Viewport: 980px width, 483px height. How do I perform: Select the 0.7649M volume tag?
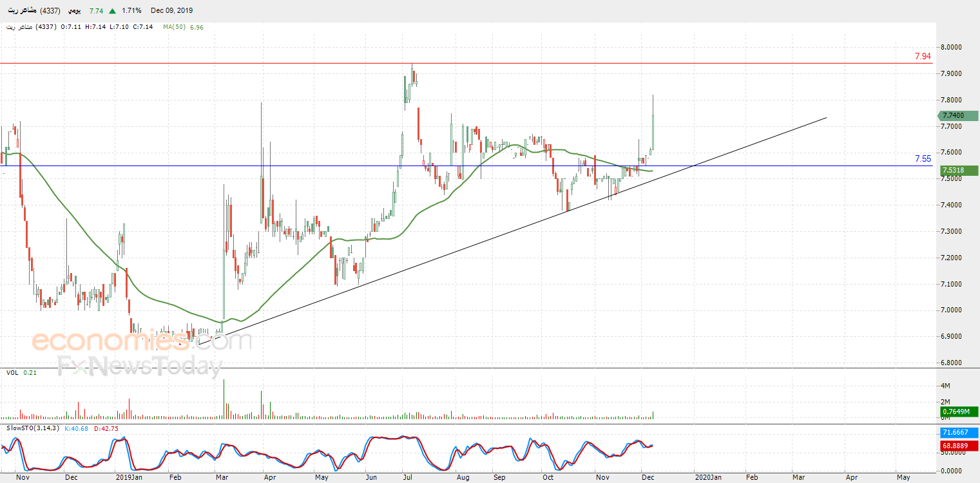[959, 412]
